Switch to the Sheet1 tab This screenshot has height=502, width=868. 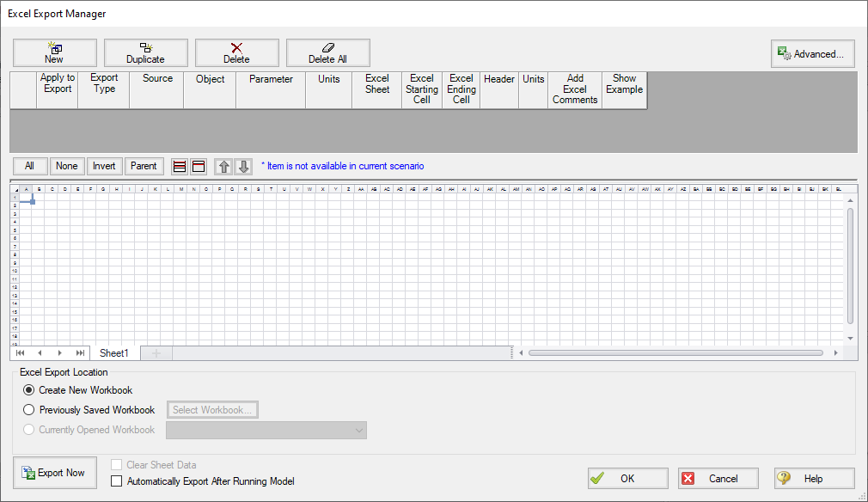(x=114, y=352)
